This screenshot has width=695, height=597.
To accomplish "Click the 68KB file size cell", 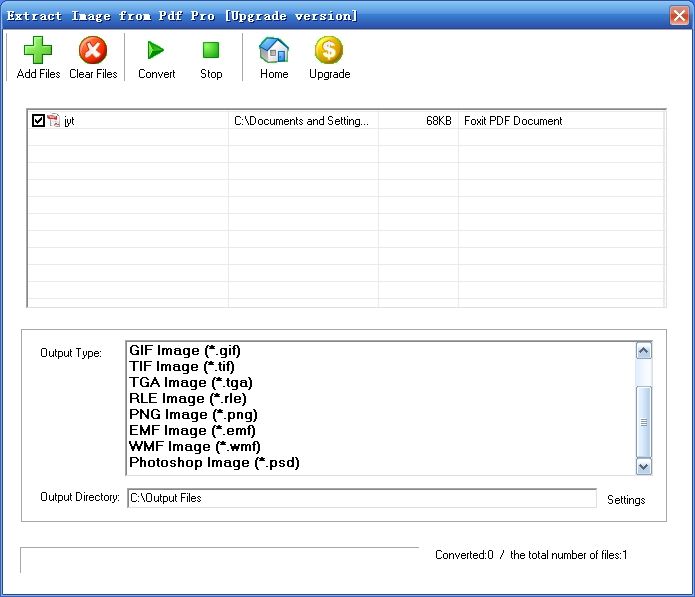I will [x=418, y=121].
